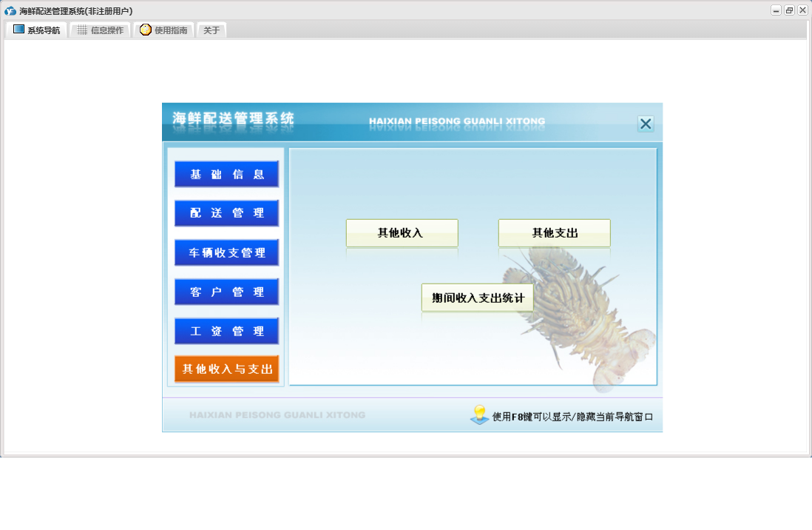Minimize the application window
The width and height of the screenshot is (812, 530).
[776, 10]
